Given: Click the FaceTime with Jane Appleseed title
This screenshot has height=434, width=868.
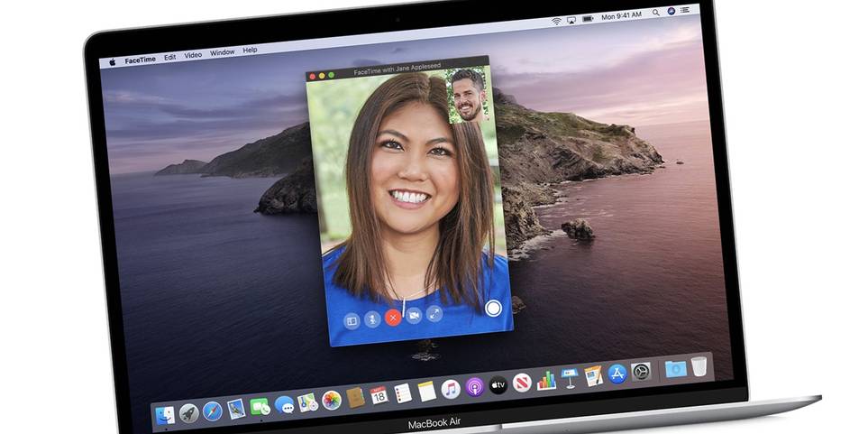Looking at the screenshot, I should [397, 69].
